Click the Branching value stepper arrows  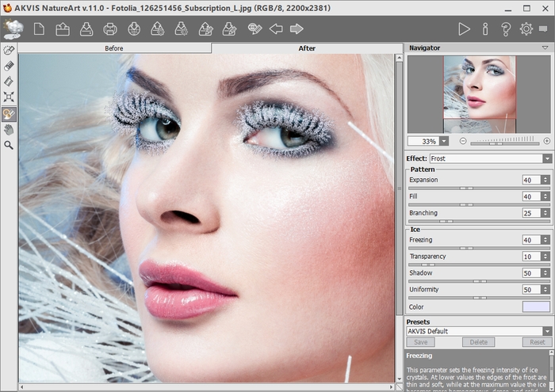pos(545,213)
